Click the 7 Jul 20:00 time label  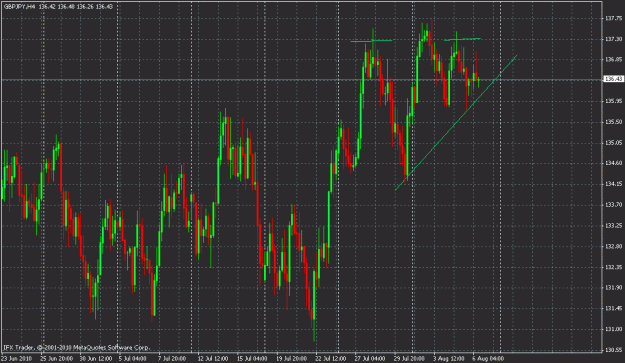(172, 358)
